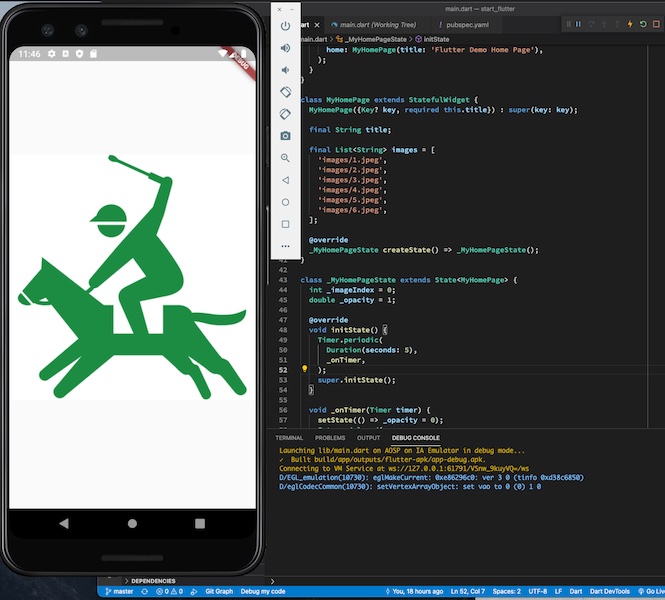
Task: Click the lightbulb code action on line 52
Action: [x=304, y=369]
